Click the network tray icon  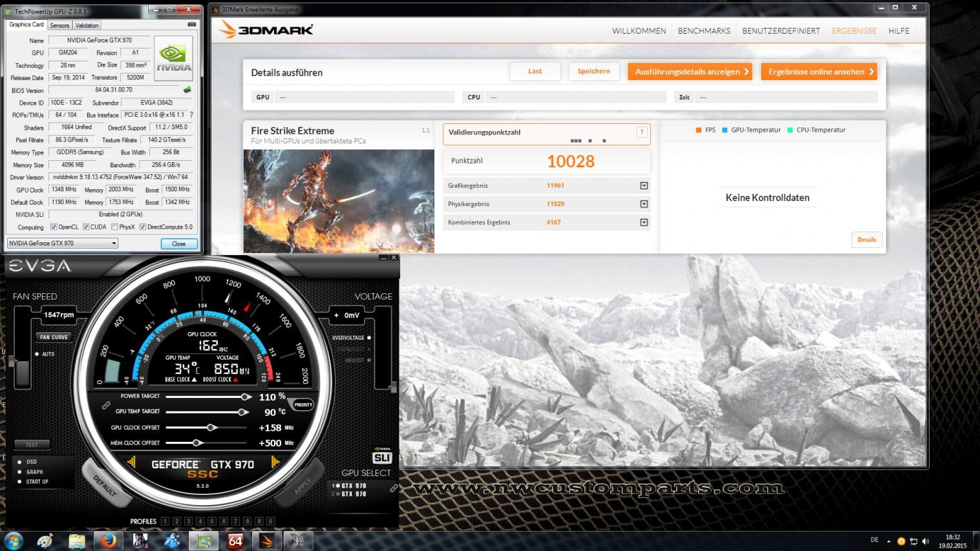(913, 541)
